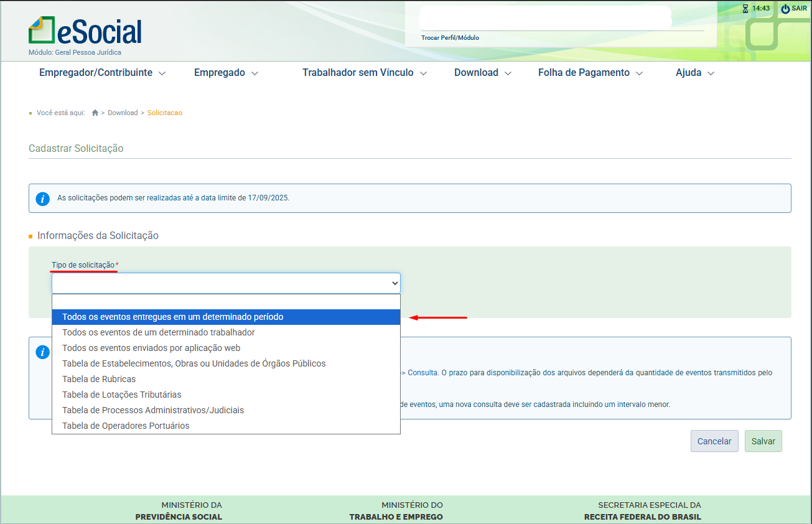Image resolution: width=812 pixels, height=524 pixels.
Task: Click the info icon beside the deadline notice
Action: [42, 199]
